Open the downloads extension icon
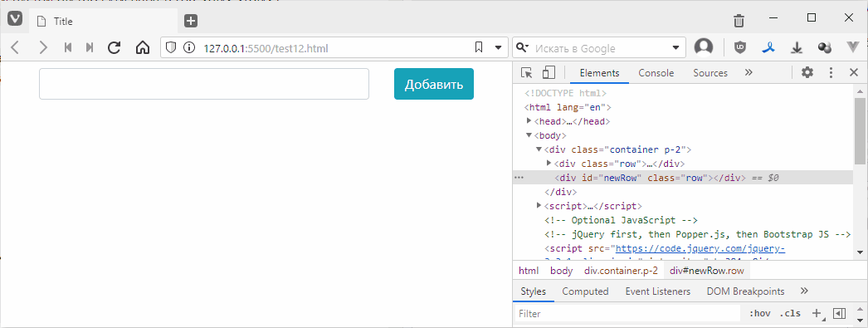This screenshot has height=328, width=868. click(x=797, y=48)
